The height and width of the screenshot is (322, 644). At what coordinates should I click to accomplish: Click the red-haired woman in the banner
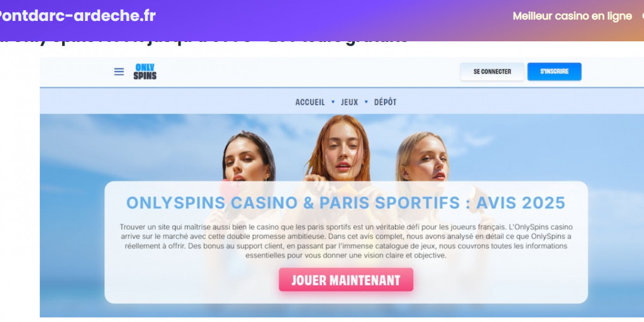point(338,149)
